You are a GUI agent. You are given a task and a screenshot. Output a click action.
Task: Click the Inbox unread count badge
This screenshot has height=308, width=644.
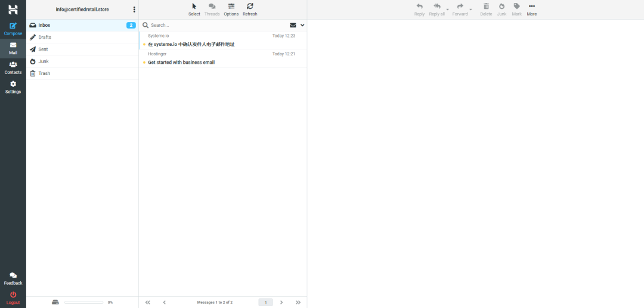coord(131,26)
